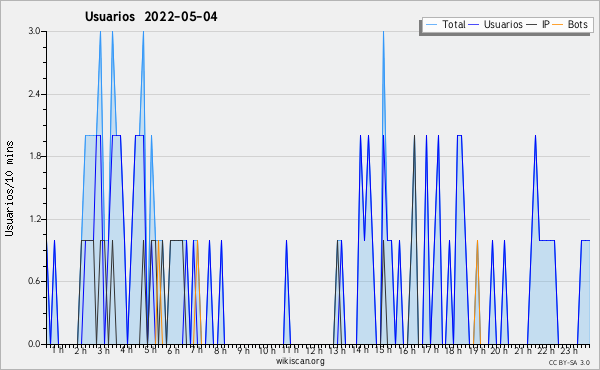Click the "12 h" x-axis label
This screenshot has height=370, width=600.
(x=314, y=350)
